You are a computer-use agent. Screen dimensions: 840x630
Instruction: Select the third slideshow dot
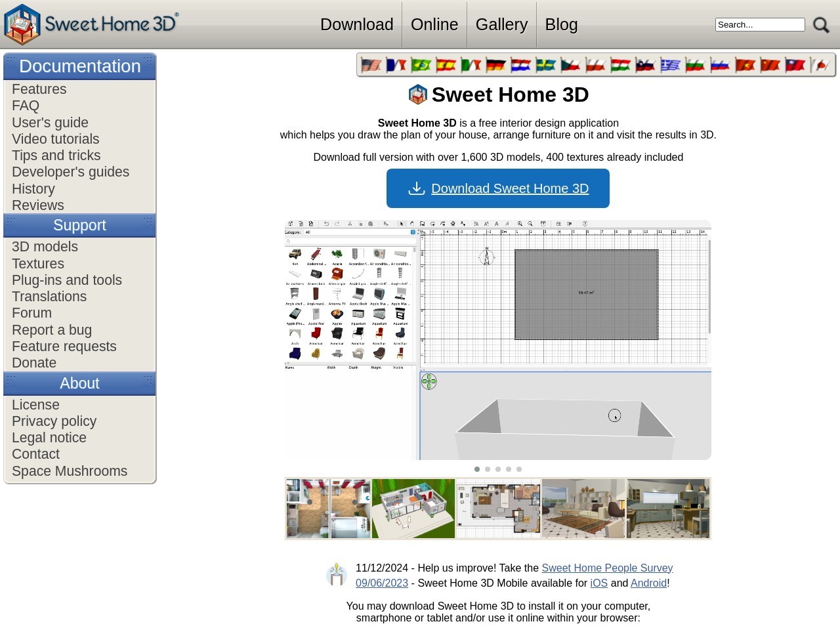tap(498, 469)
